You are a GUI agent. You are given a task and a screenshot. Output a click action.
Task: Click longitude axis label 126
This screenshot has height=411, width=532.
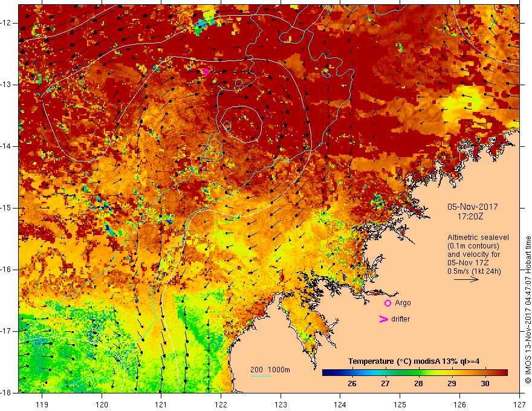click(459, 404)
